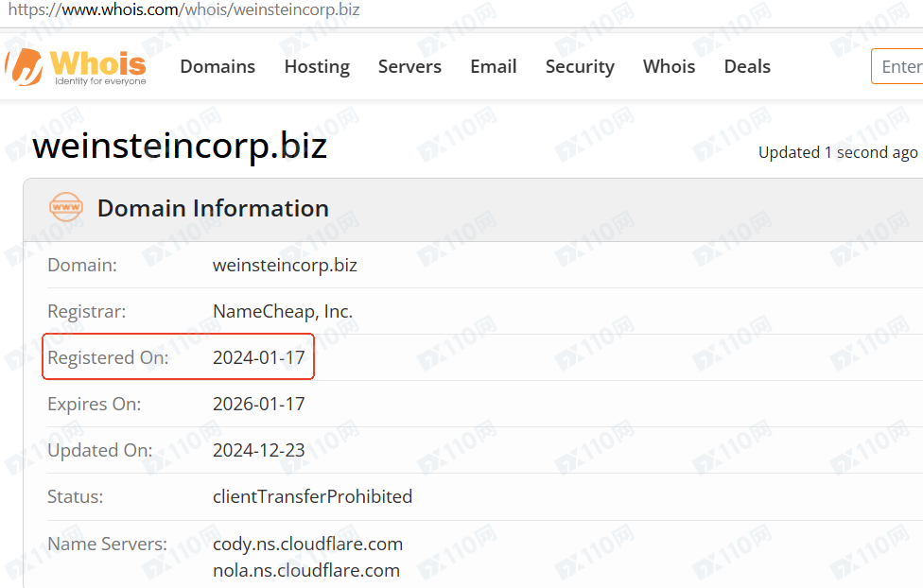Click the www globe icon beside Domain Information
The image size is (923, 588).
(x=66, y=207)
